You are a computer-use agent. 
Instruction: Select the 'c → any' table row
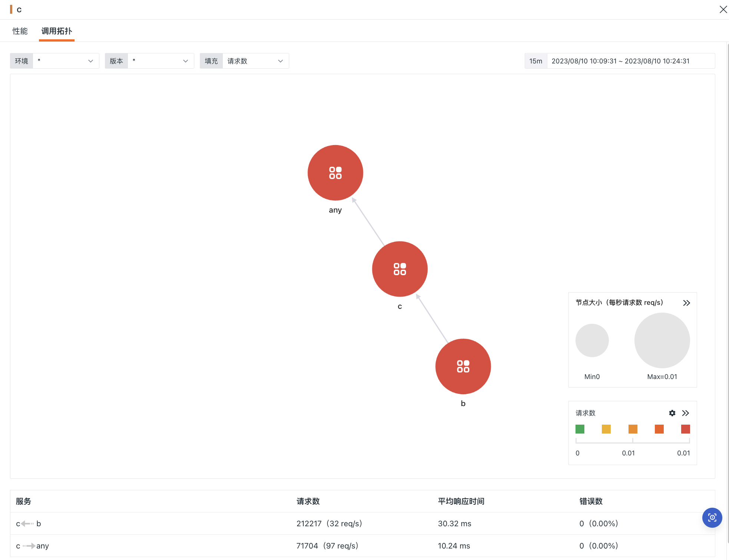[x=362, y=546]
